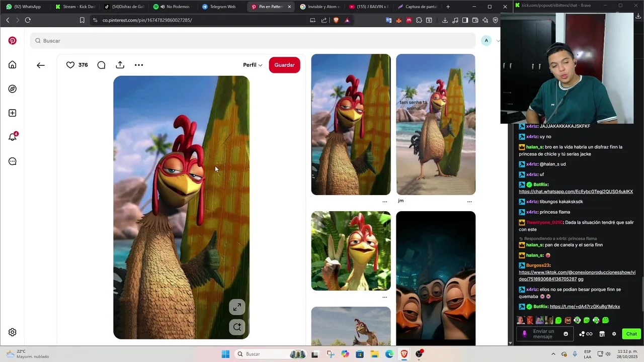Open the Create plus icon in sidebar

[13, 113]
